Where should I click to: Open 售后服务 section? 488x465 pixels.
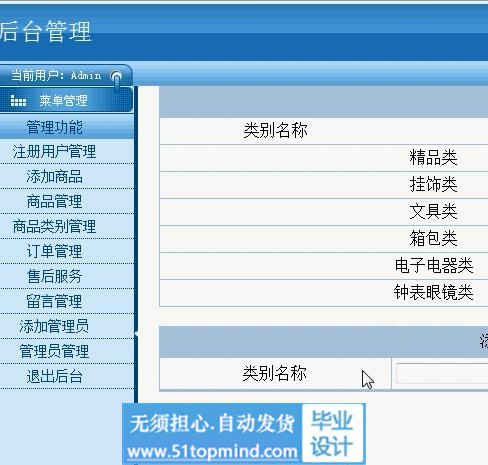(54, 277)
